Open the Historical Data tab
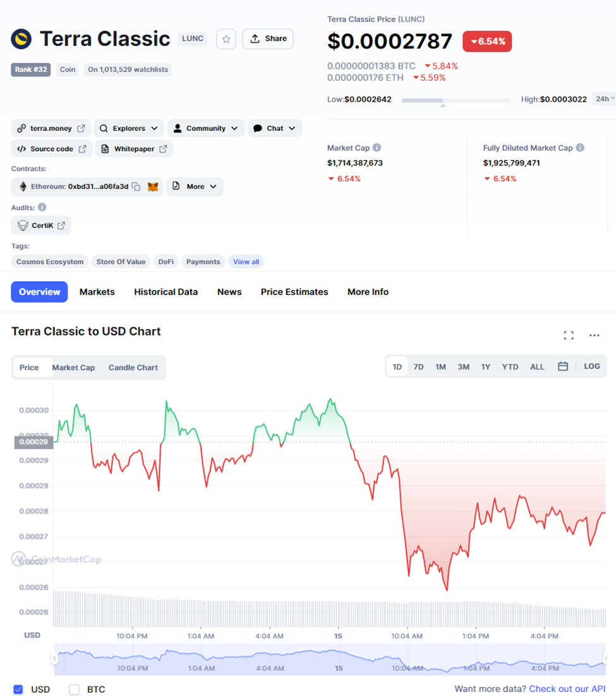Screen dimensions: 616x696 point(166,292)
